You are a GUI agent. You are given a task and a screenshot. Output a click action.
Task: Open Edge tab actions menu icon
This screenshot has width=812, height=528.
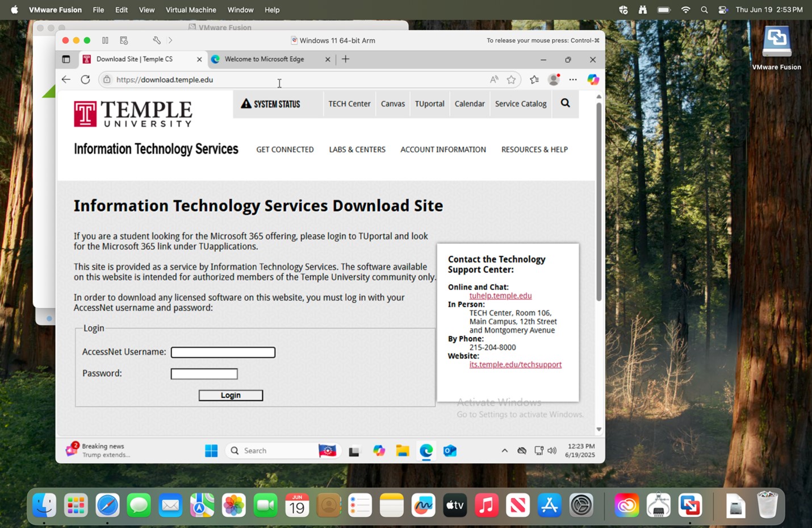(x=66, y=59)
